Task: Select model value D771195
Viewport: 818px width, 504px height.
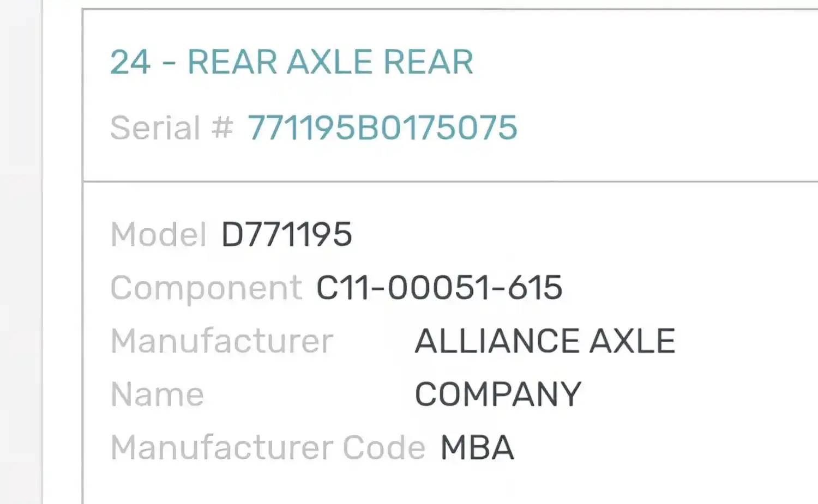Action: point(287,234)
